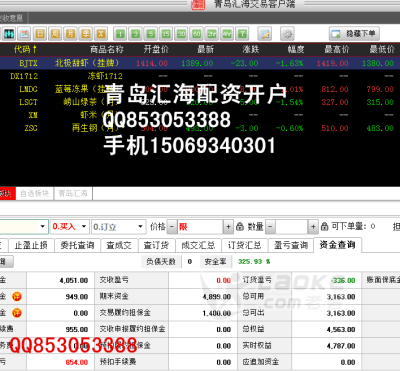
Task: Sort by the 最低价 column header
Action: (x=382, y=49)
